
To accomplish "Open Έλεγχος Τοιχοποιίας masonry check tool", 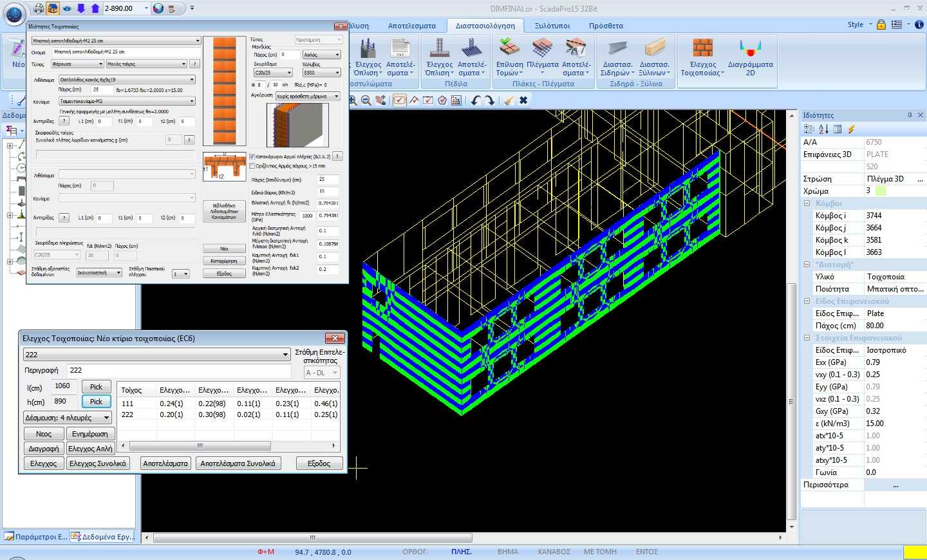I will 702,57.
